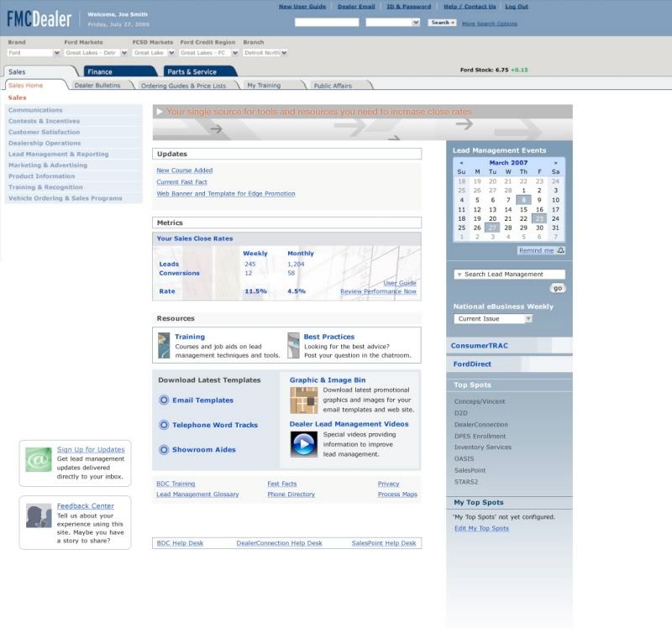Click the User Guide link in Metrics
This screenshot has width=672, height=628.
pos(400,283)
